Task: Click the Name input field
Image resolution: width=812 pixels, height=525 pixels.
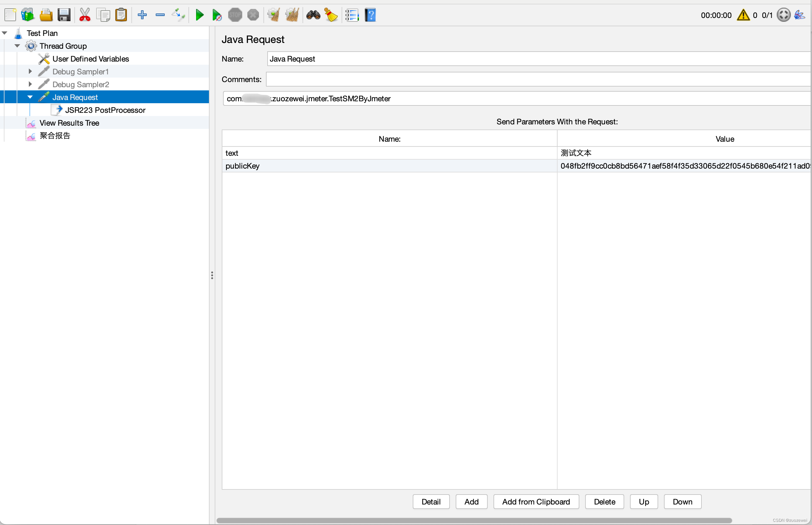Action: point(536,59)
